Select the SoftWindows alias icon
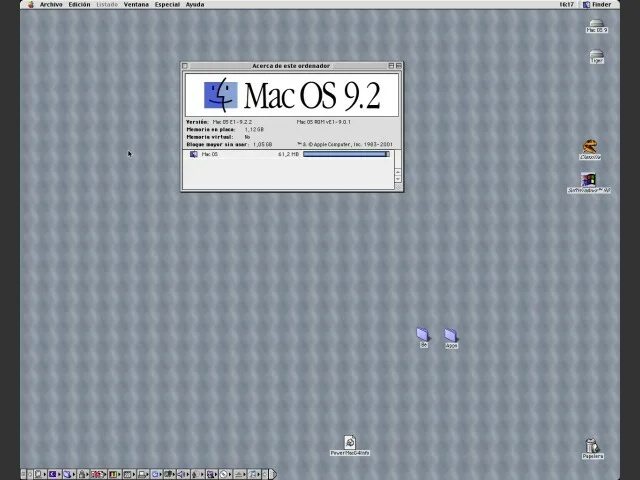This screenshot has height=480, width=640. click(x=589, y=182)
